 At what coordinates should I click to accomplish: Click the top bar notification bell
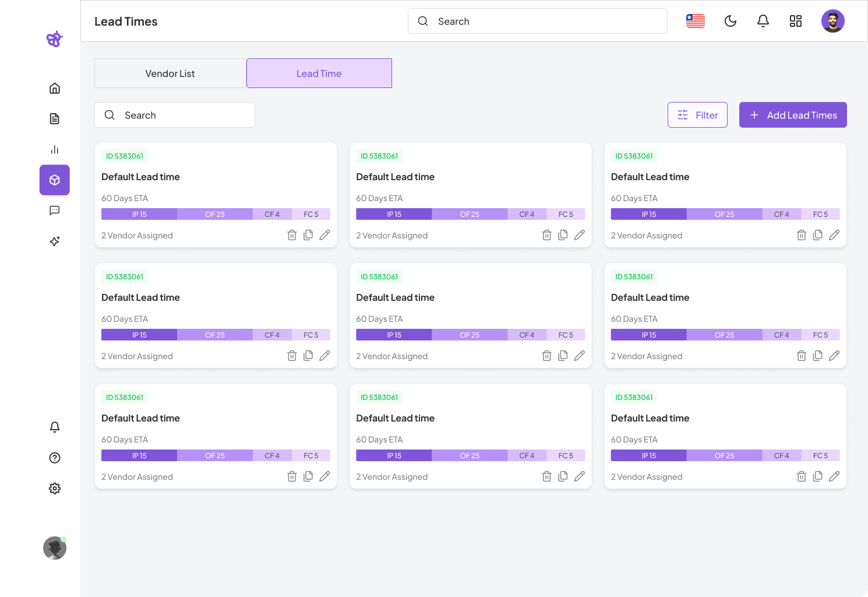click(x=763, y=22)
